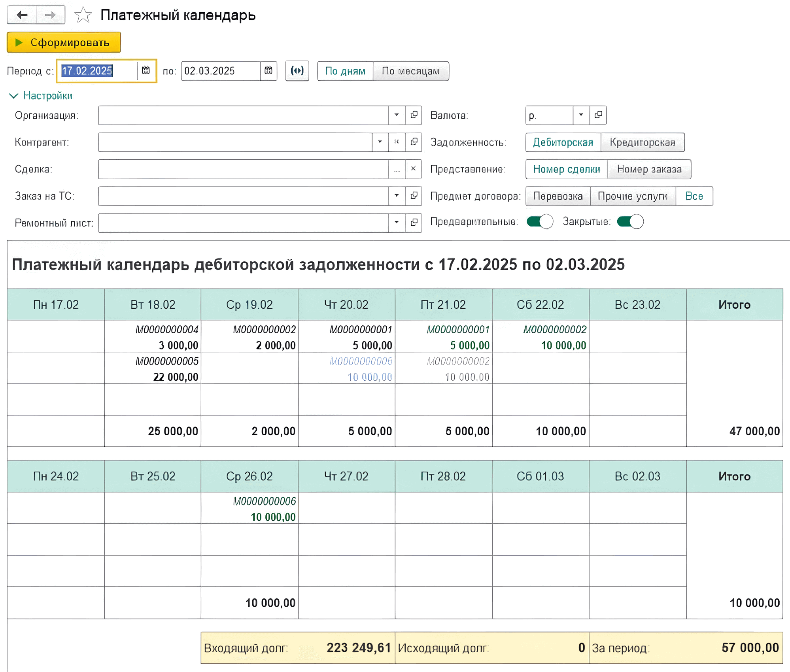Collapse the Настройки section

(41, 96)
